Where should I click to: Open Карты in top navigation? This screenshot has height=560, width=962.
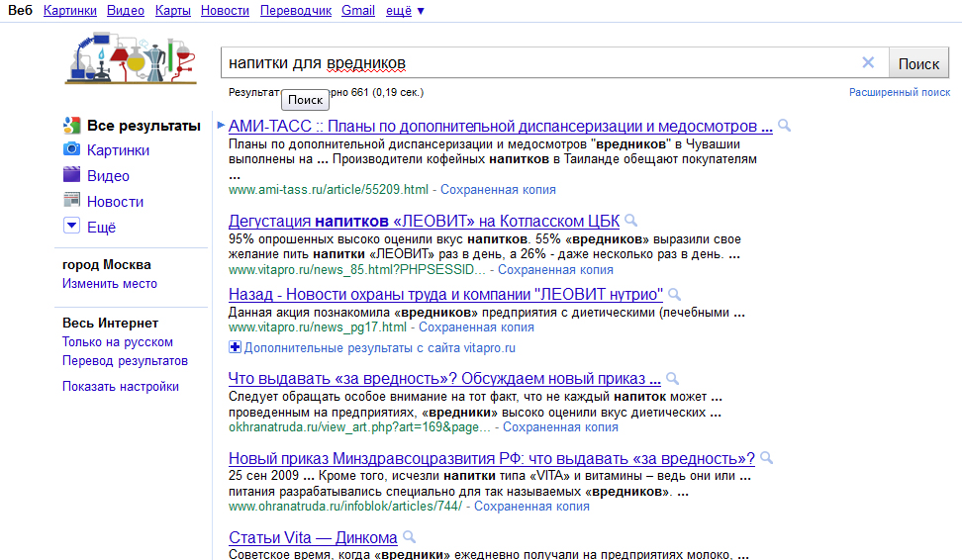[x=172, y=11]
